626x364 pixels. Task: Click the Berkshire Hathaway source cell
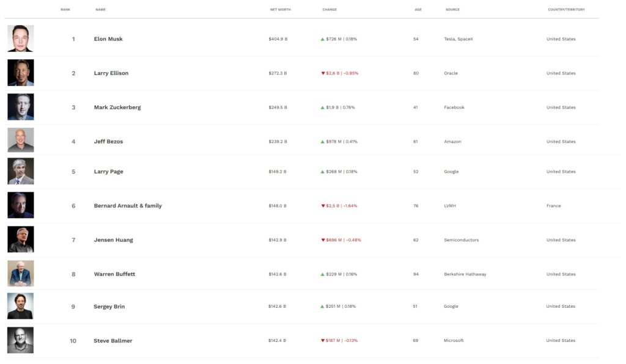point(465,274)
